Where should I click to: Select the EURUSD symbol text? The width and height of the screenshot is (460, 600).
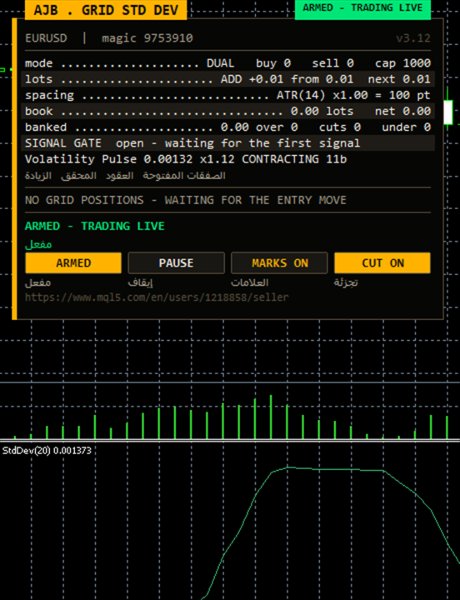[46, 38]
